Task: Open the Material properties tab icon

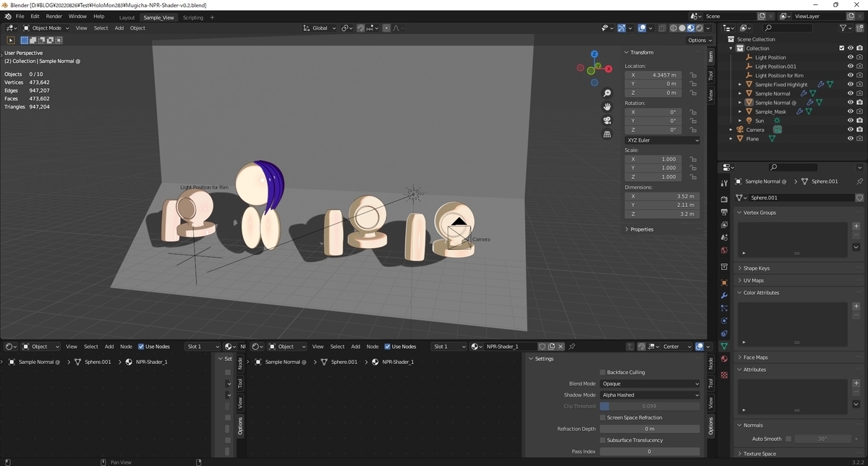Action: (x=724, y=359)
